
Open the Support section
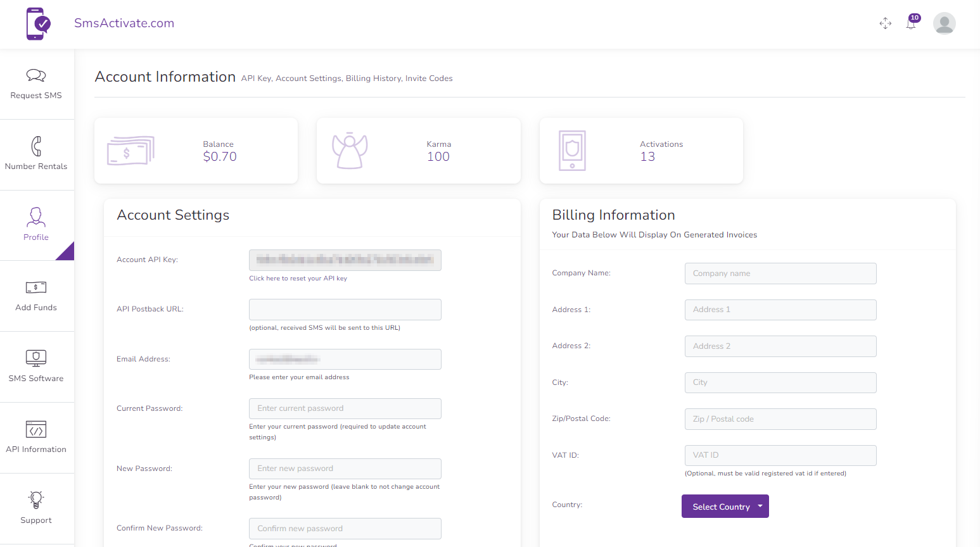pyautogui.click(x=36, y=509)
